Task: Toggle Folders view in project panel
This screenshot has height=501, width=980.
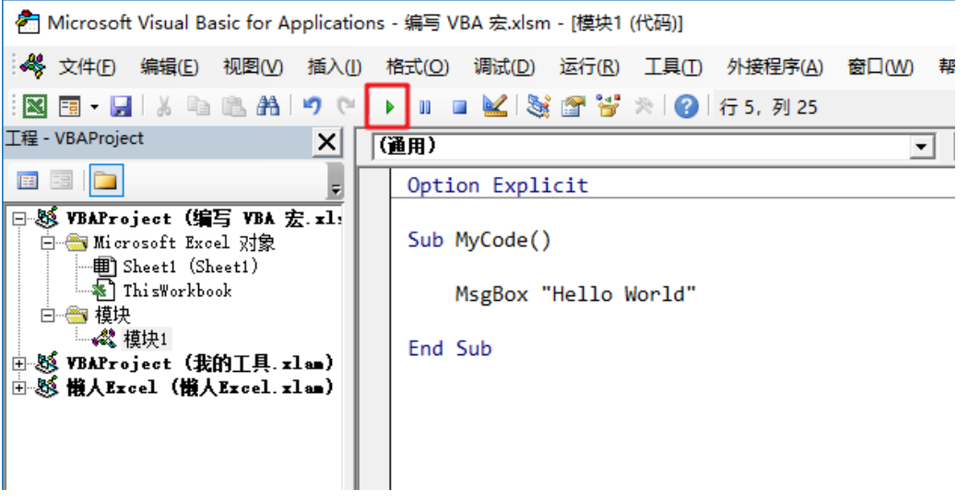Action: click(x=106, y=181)
